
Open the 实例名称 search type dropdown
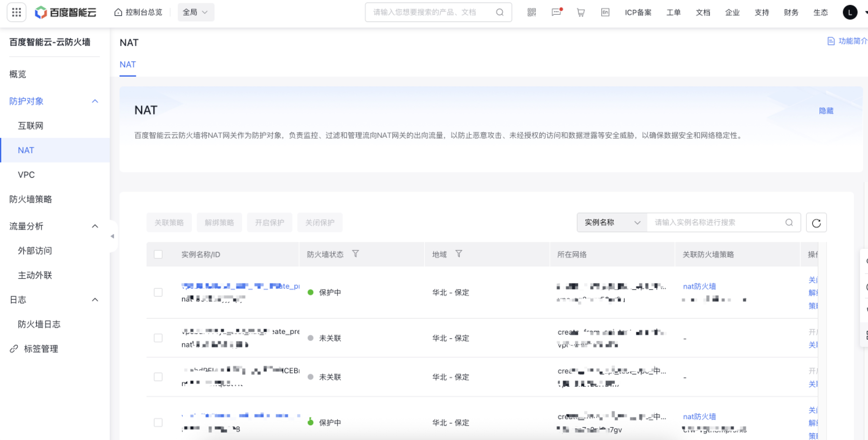611,222
